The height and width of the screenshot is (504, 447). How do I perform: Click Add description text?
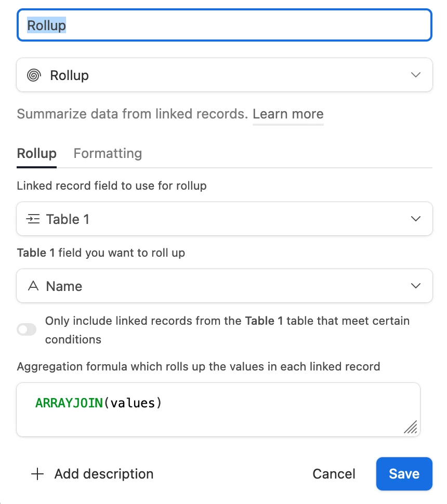click(104, 474)
